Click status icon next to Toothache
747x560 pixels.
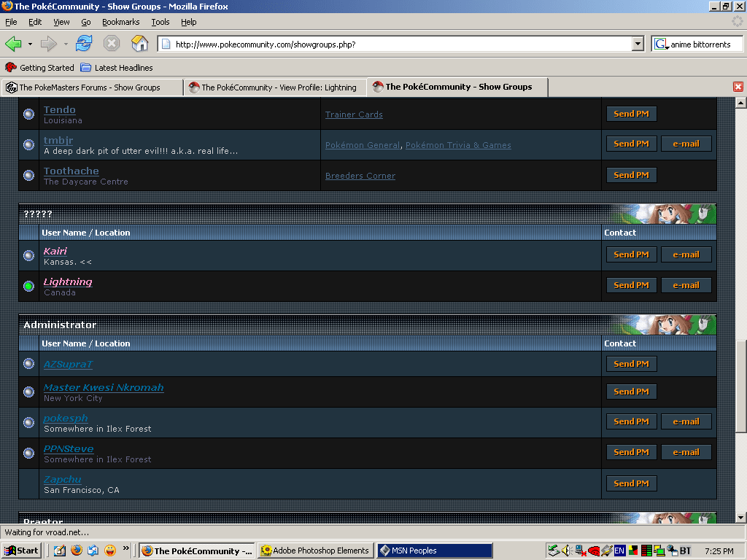pyautogui.click(x=28, y=175)
